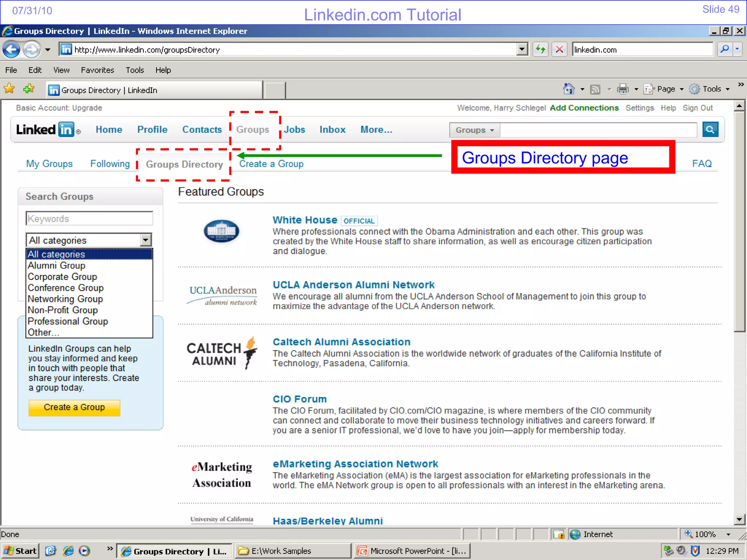Viewport: 747px width, 560px height.
Task: Open the UCLA Anderson Alumni Network link
Action: click(353, 285)
